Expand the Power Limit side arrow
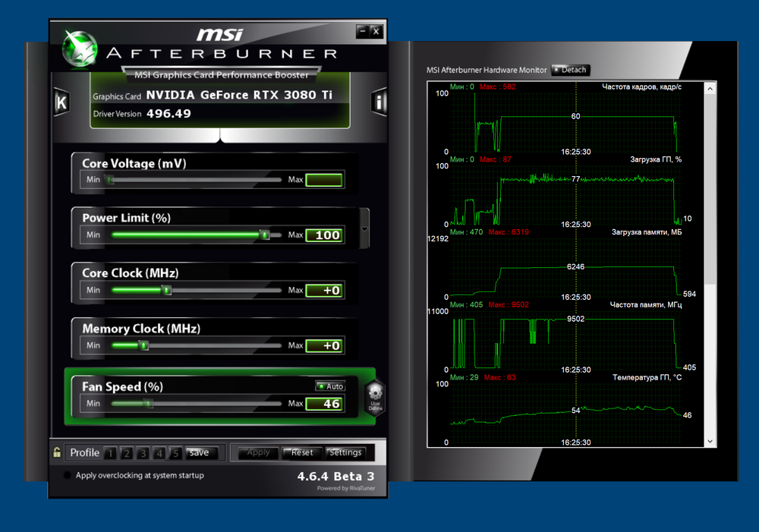The height and width of the screenshot is (532, 759). (364, 229)
